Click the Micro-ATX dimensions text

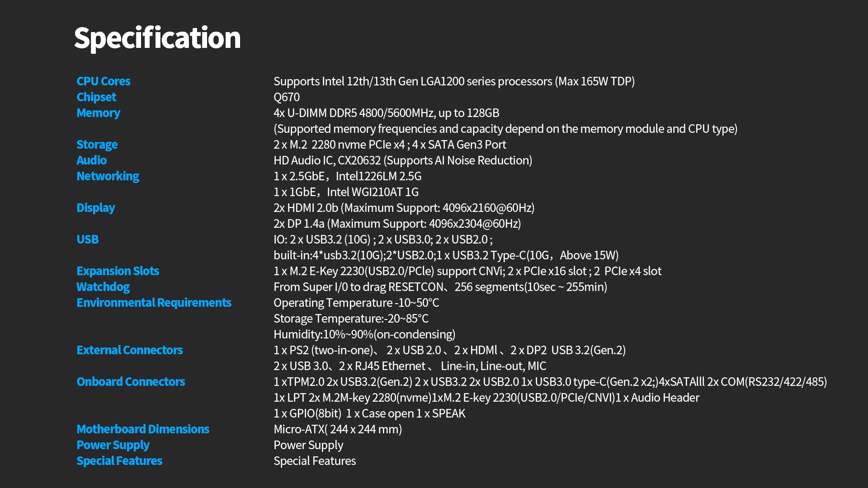[x=337, y=429]
